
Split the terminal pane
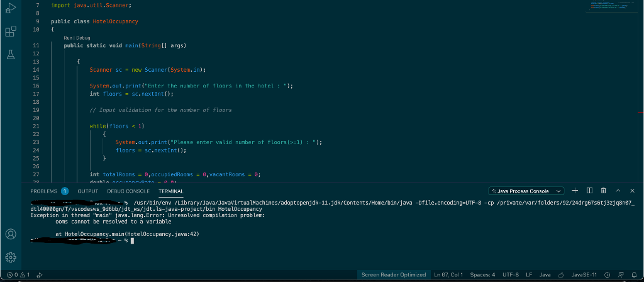click(x=589, y=191)
